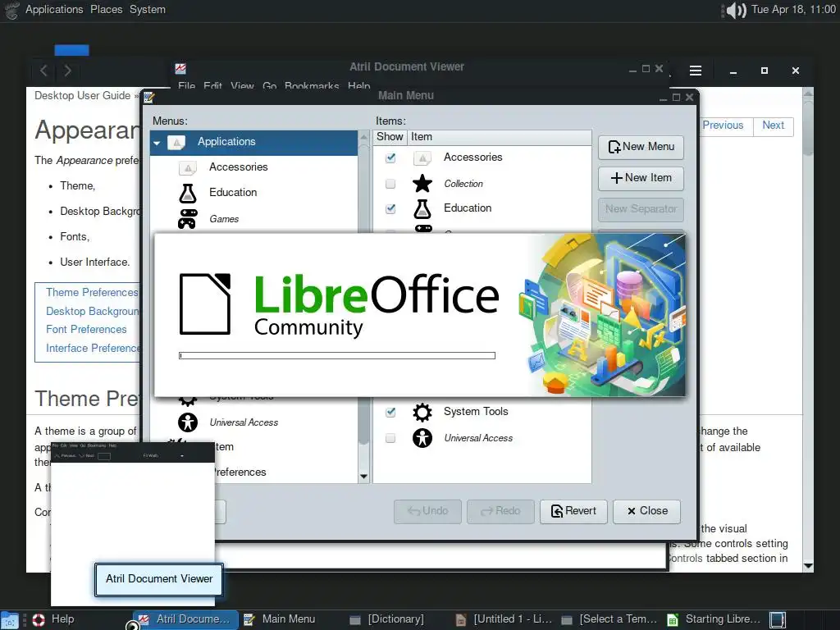Click the Education flask icon in Items list
The image size is (840, 630).
coord(422,208)
